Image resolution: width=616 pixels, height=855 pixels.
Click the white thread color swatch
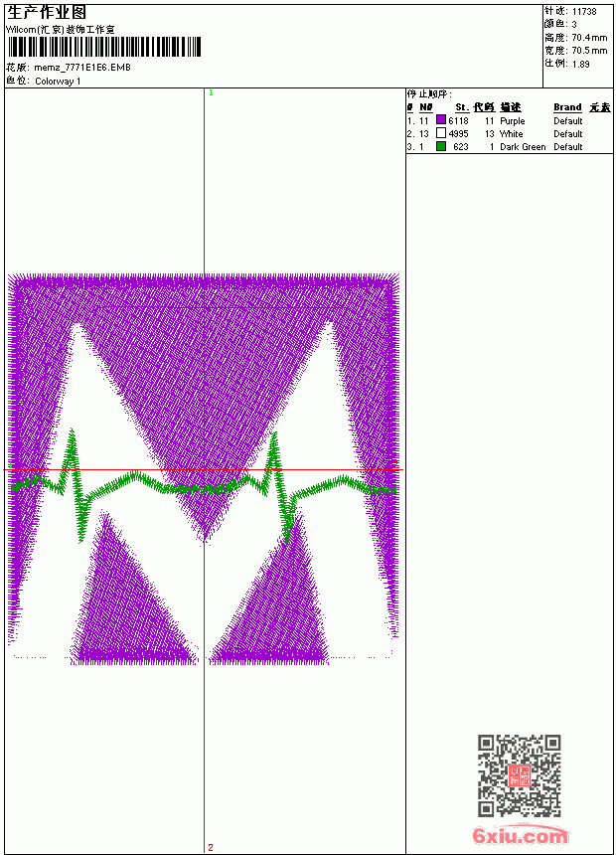point(441,133)
